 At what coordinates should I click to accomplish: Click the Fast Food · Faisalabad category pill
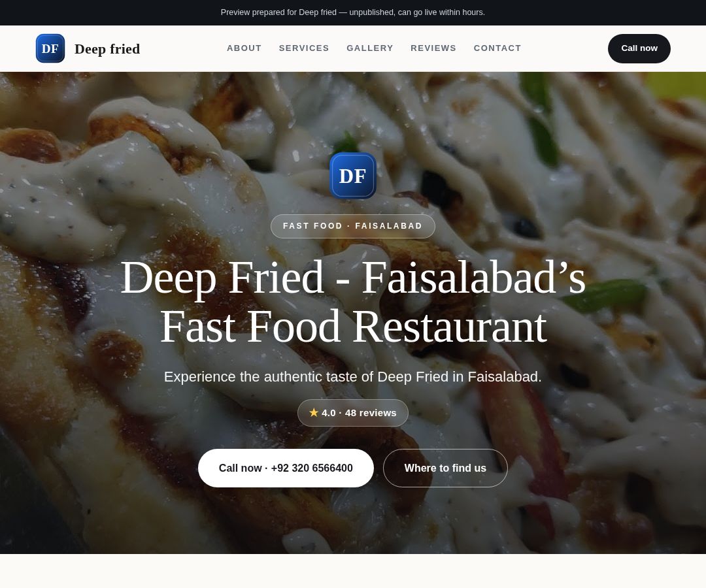(352, 226)
